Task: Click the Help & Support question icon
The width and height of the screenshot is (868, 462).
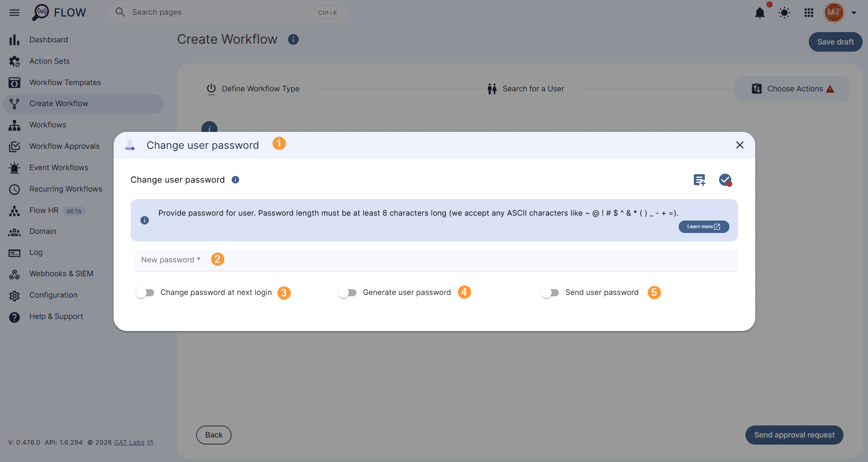Action: pyautogui.click(x=15, y=317)
